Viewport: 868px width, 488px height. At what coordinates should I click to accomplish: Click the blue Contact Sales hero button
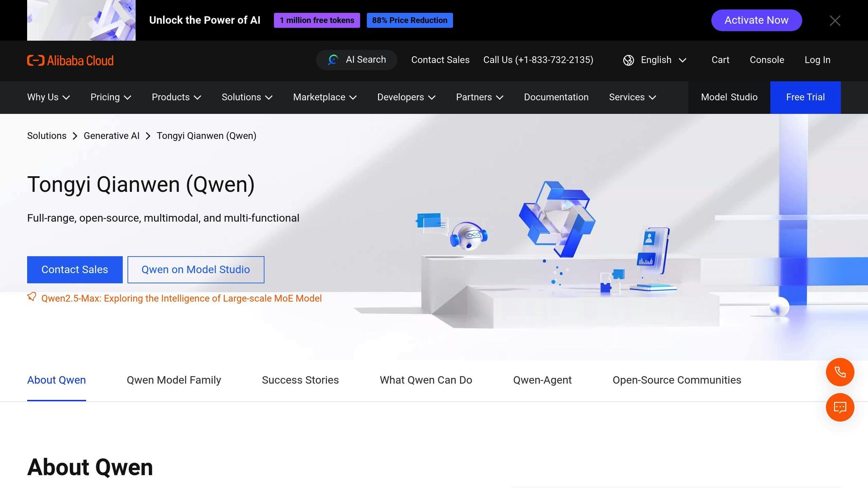75,270
